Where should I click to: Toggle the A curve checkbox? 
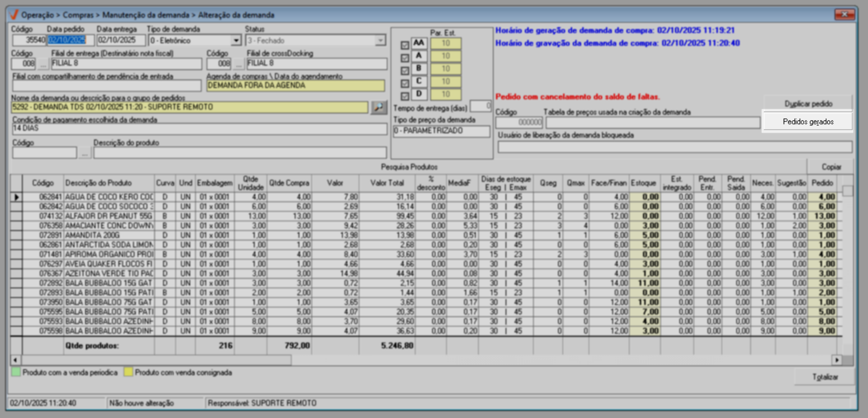[x=405, y=58]
